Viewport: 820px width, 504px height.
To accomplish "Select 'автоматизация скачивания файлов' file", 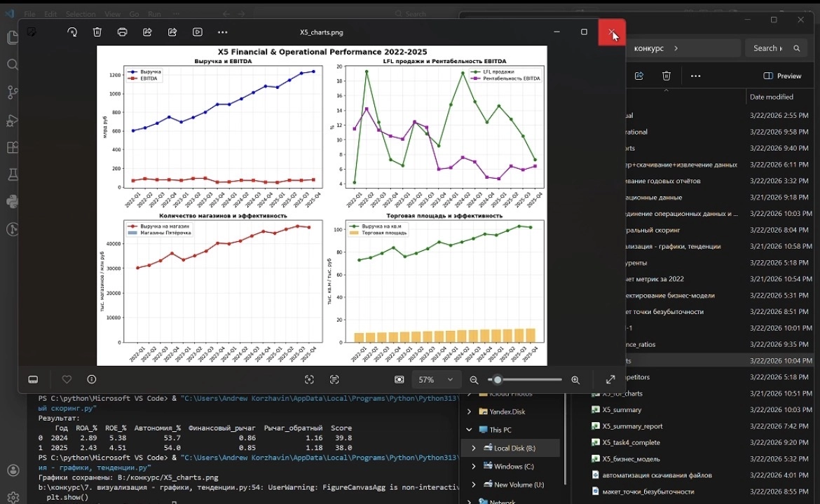I will click(657, 475).
